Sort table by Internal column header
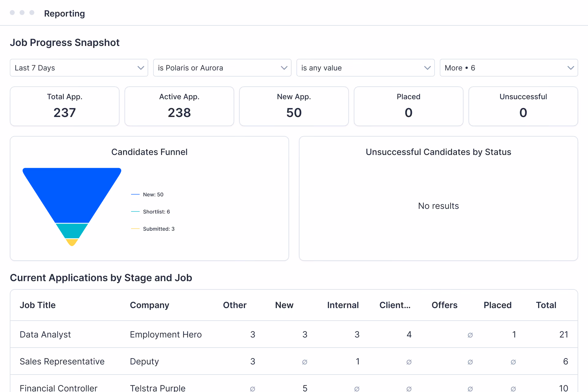The image size is (588, 392). (343, 305)
